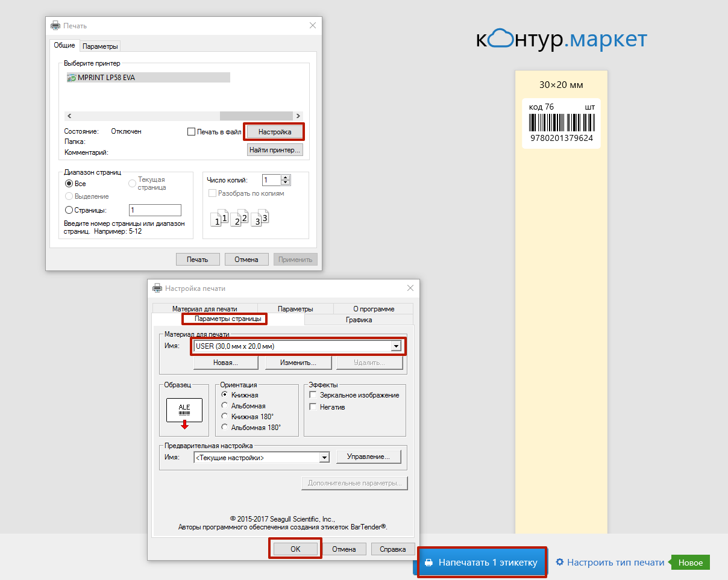728x580 pixels.
Task: Select Альбомная 180° orientation
Action: pos(225,428)
